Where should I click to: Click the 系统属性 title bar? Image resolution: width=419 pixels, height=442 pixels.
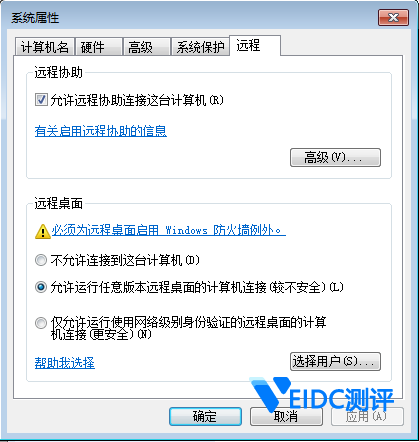[193, 18]
